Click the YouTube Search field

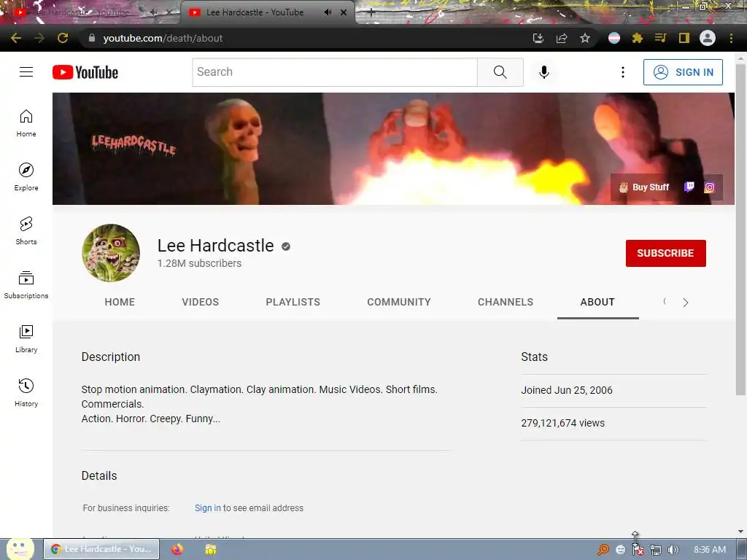335,72
